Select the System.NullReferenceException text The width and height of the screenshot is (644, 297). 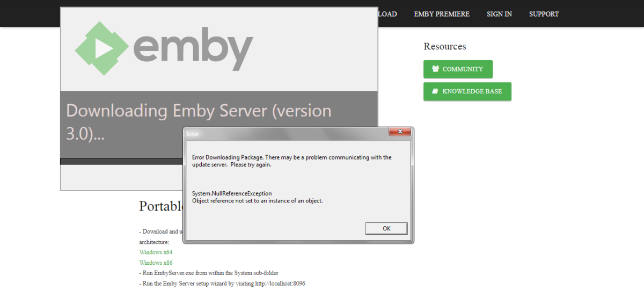(232, 193)
